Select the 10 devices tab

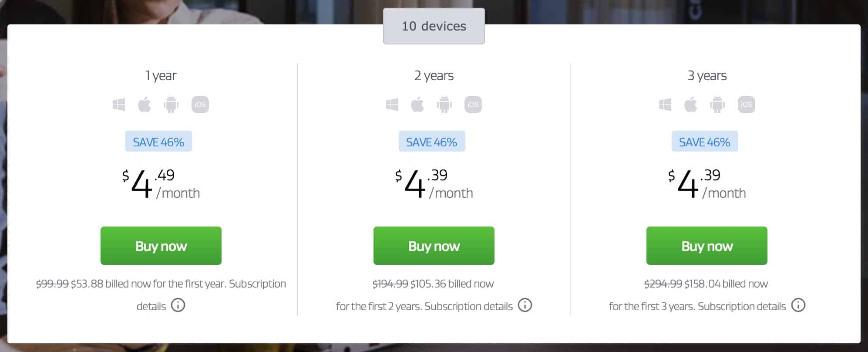pos(434,26)
